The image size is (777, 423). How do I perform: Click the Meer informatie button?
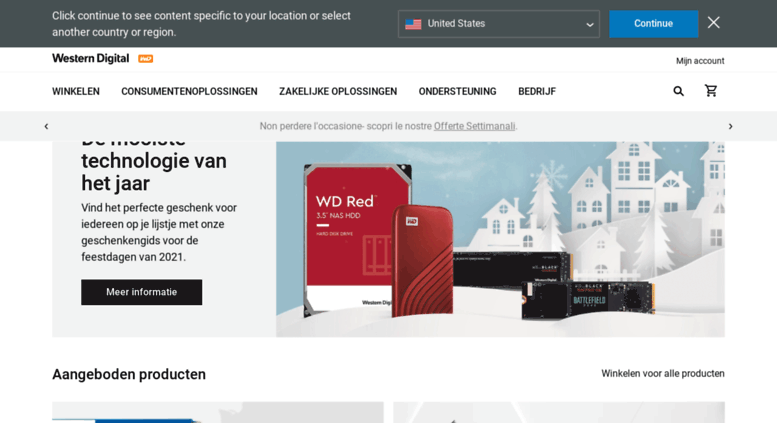pyautogui.click(x=142, y=292)
